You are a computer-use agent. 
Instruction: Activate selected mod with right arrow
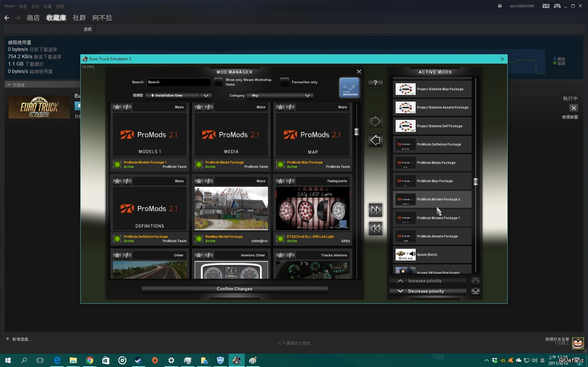375,122
